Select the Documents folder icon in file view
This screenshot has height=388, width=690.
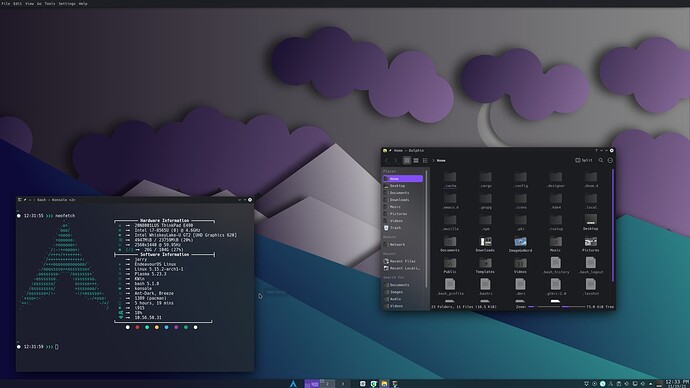pyautogui.click(x=450, y=242)
